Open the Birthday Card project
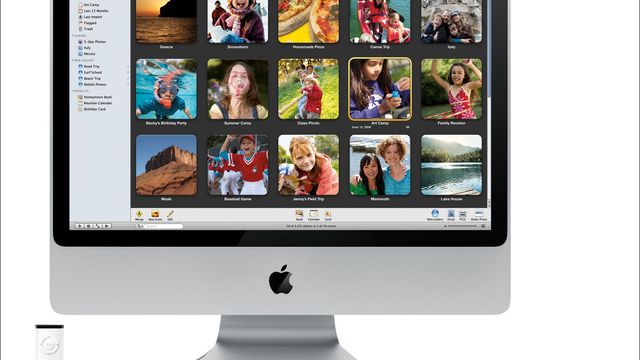 click(x=92, y=109)
